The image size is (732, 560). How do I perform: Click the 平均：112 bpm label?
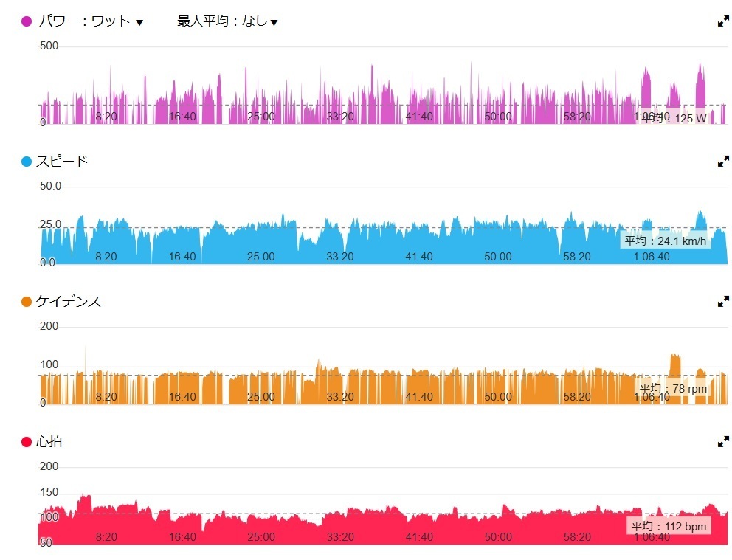[x=669, y=526]
